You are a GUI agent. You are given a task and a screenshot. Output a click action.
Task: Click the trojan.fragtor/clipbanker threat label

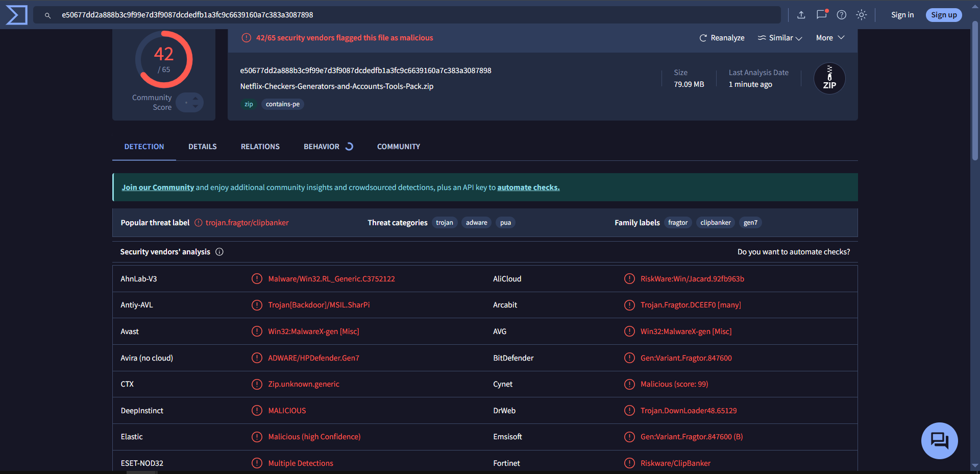(247, 223)
